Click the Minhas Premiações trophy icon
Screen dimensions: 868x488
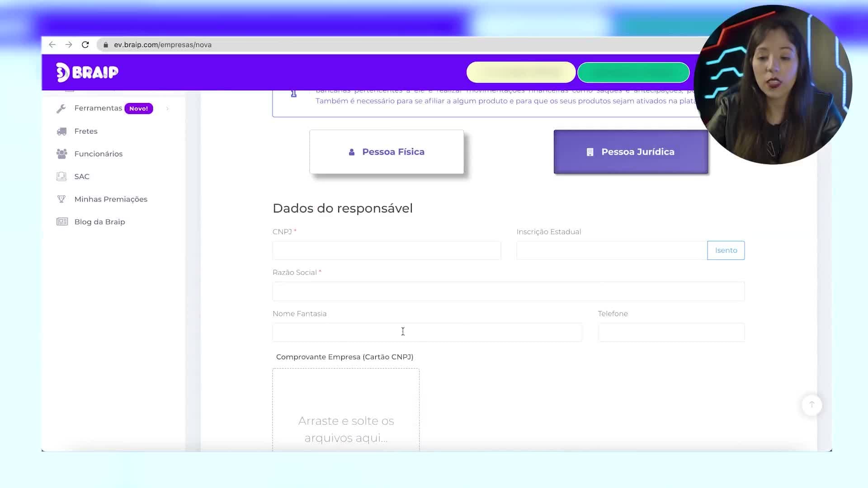tap(61, 199)
